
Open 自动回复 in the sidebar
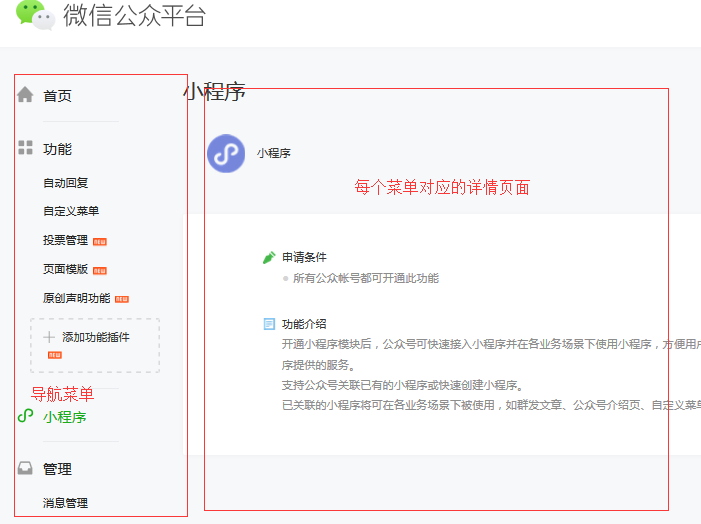click(66, 183)
